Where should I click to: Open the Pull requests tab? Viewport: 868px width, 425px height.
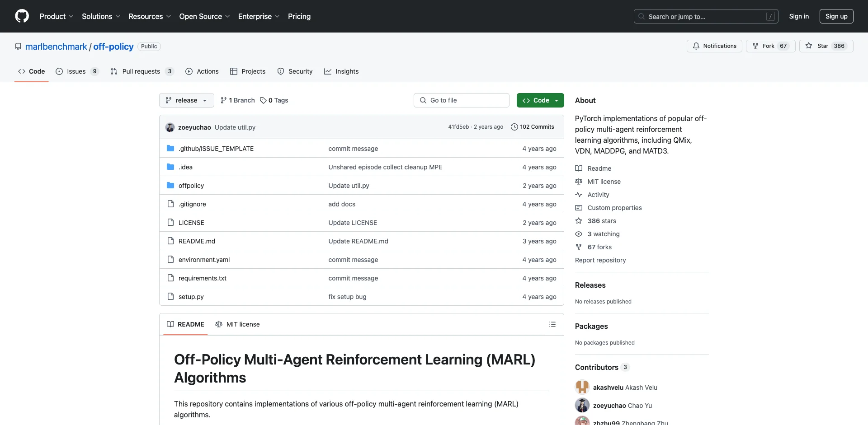142,71
